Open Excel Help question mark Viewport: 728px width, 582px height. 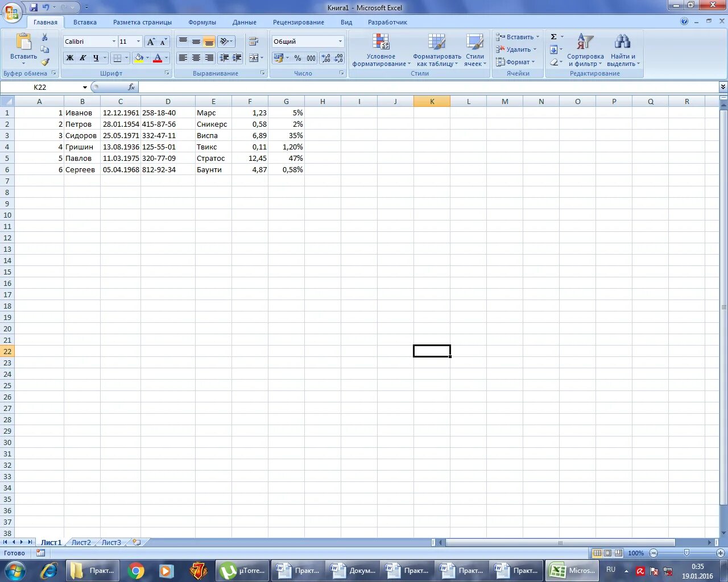pos(684,22)
